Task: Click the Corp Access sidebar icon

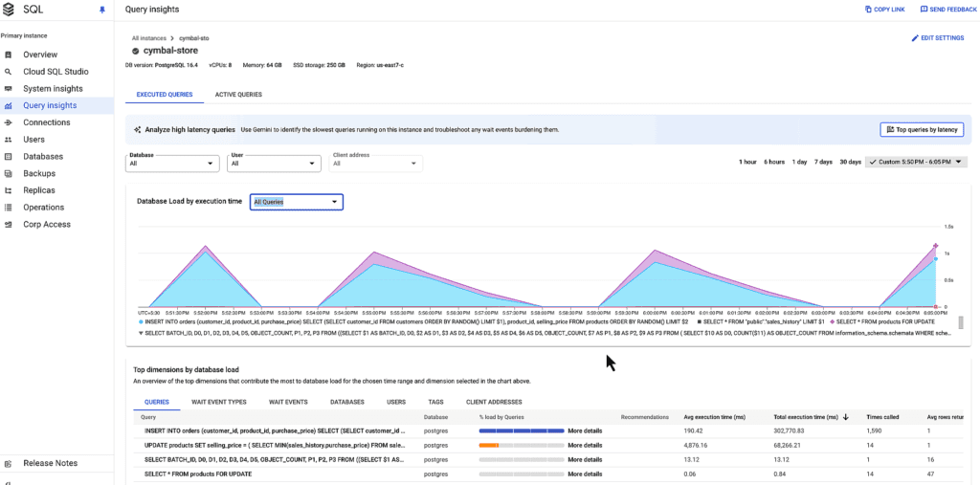Action: 8,225
